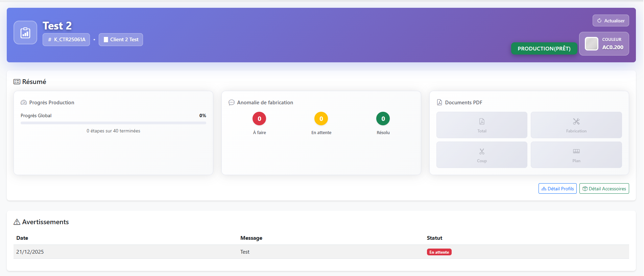The image size is (644, 276).
Task: Click the green Résolu anomaly counter
Action: [x=383, y=119]
